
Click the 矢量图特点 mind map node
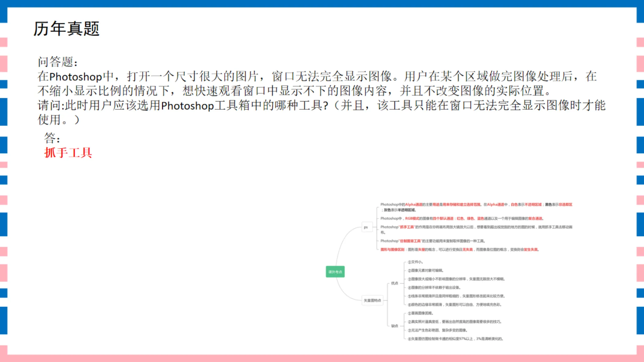click(372, 300)
